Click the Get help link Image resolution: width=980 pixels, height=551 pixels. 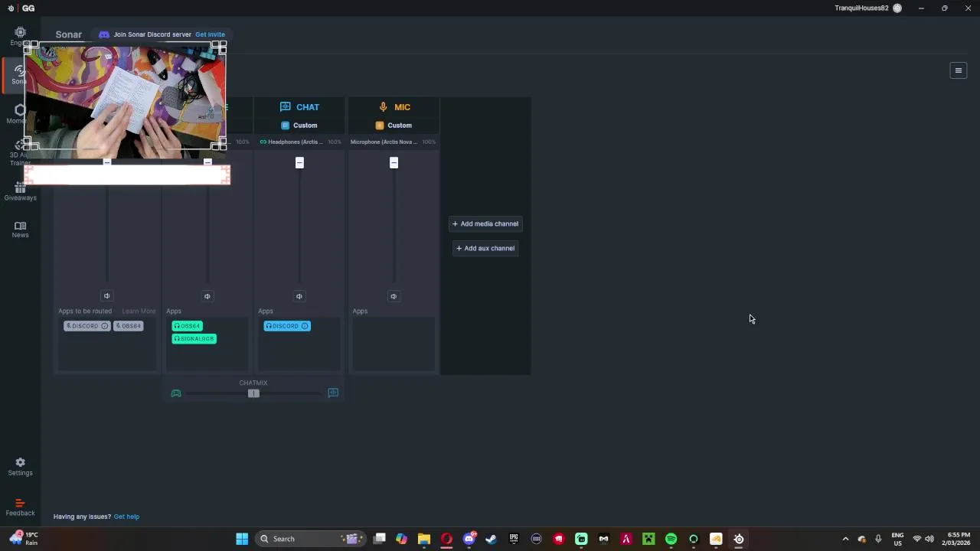click(126, 517)
